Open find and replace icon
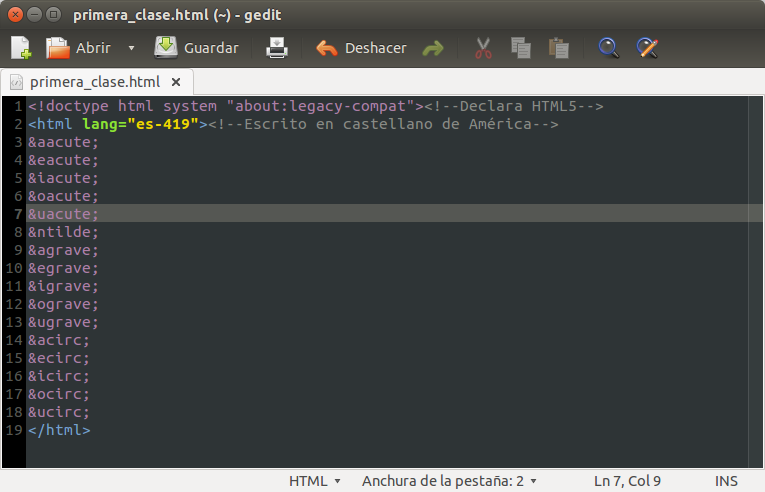The height and width of the screenshot is (492, 765). tap(647, 48)
